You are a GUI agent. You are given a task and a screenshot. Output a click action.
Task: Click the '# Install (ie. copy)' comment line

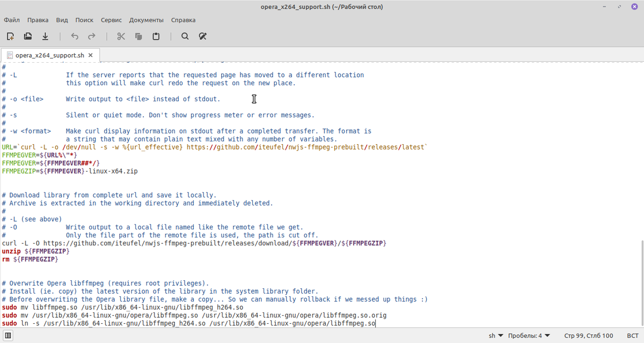(160, 292)
